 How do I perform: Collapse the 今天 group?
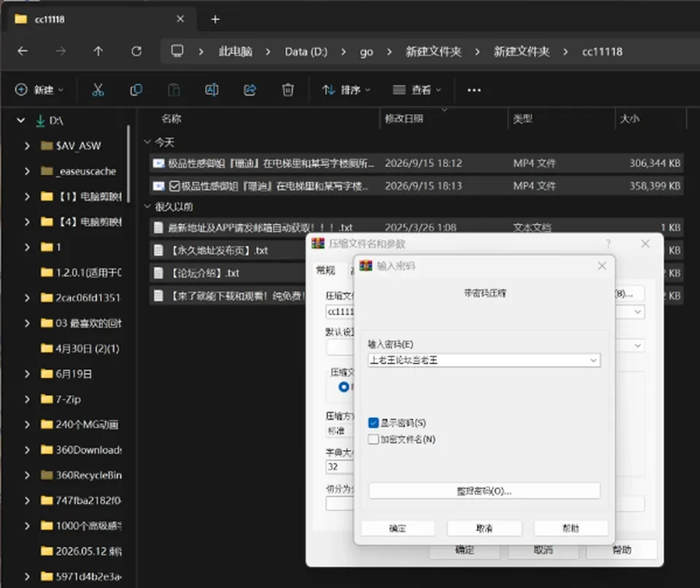147,142
